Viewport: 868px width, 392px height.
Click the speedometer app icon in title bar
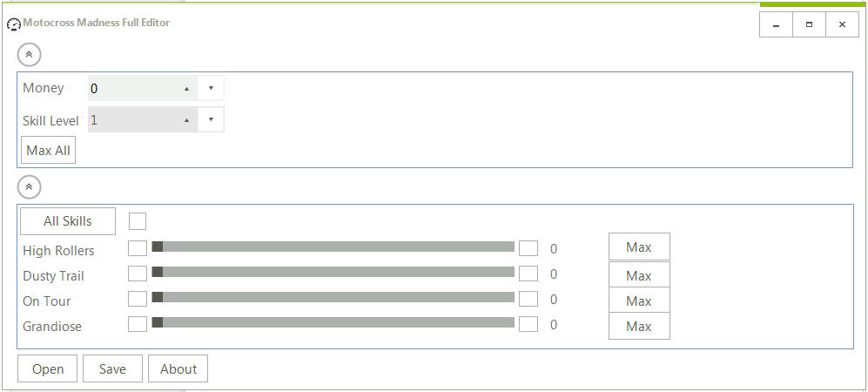(x=13, y=24)
